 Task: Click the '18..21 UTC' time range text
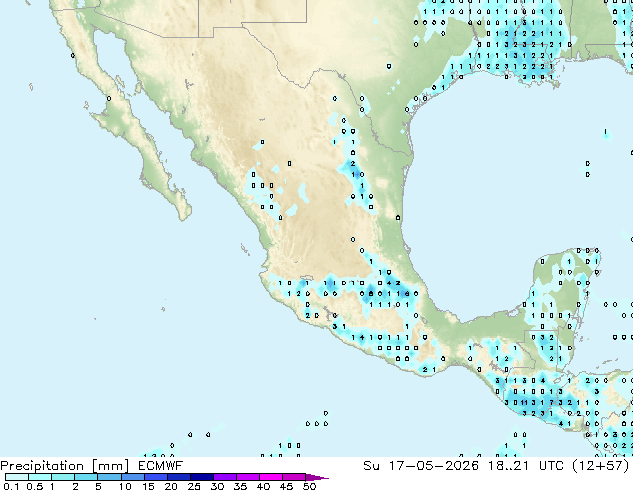coord(526,466)
